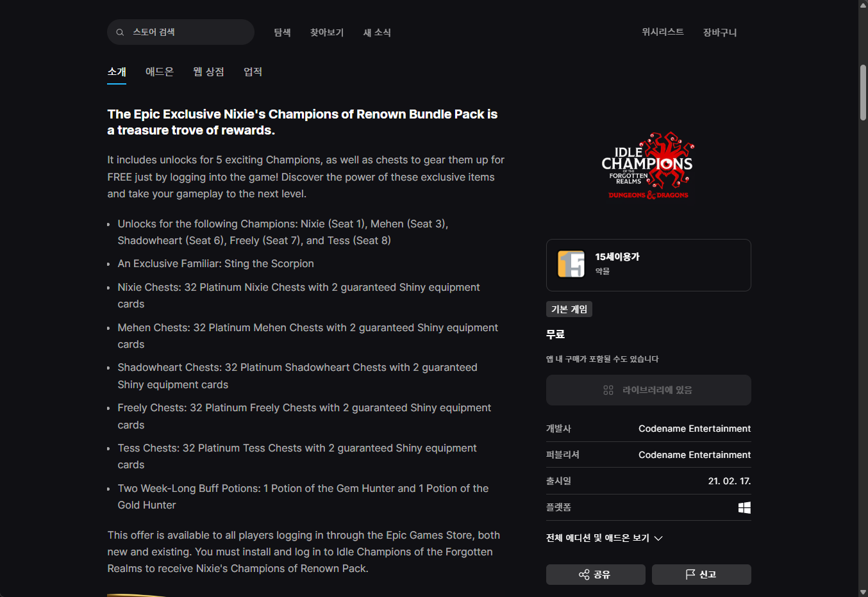Click the Idle Champions game logo
This screenshot has height=597, width=868.
[648, 166]
